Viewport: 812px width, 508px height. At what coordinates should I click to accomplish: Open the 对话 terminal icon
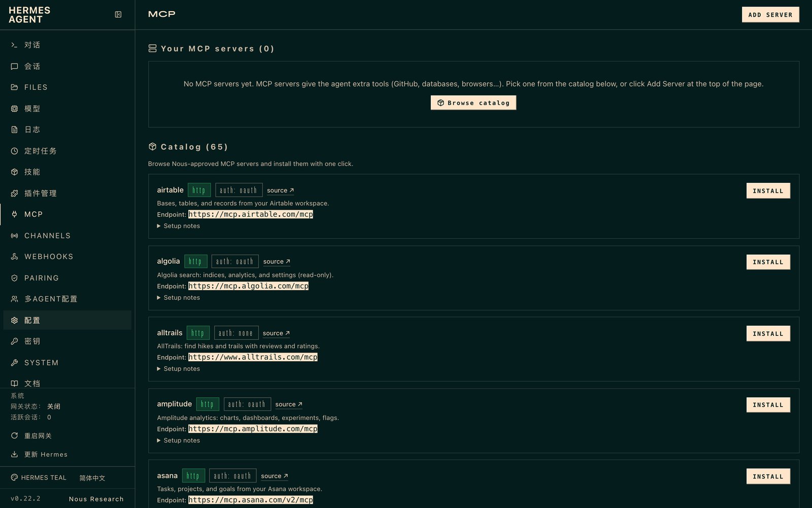tap(14, 45)
